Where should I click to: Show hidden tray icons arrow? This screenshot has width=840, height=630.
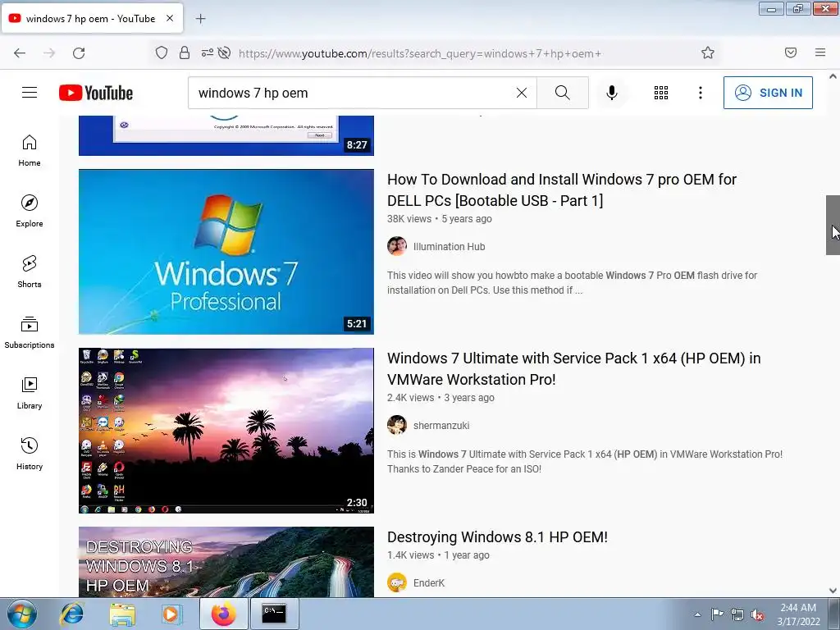click(697, 614)
